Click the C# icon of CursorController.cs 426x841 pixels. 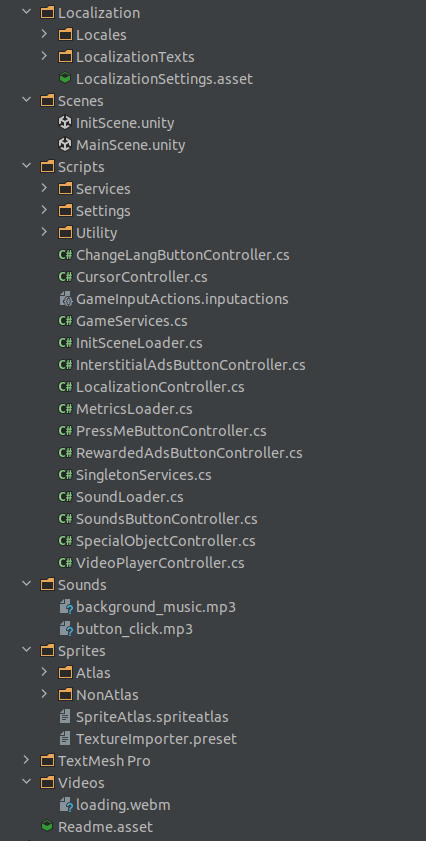click(x=65, y=277)
